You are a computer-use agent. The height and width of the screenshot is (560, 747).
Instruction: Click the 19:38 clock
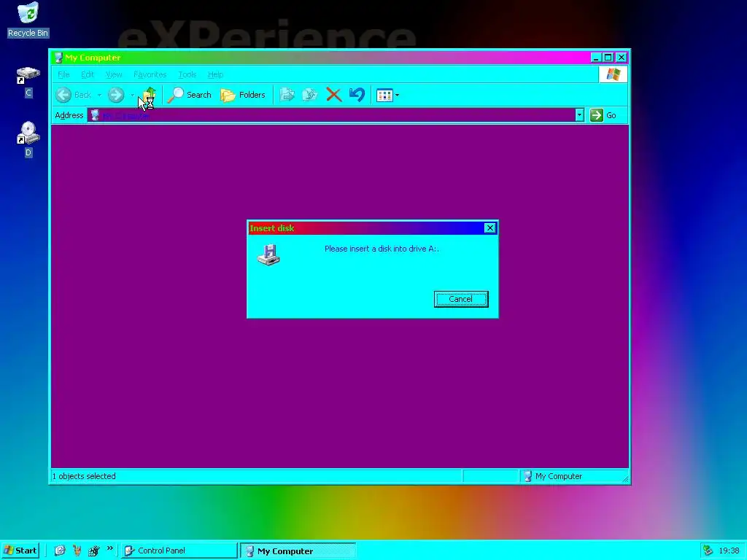click(729, 551)
